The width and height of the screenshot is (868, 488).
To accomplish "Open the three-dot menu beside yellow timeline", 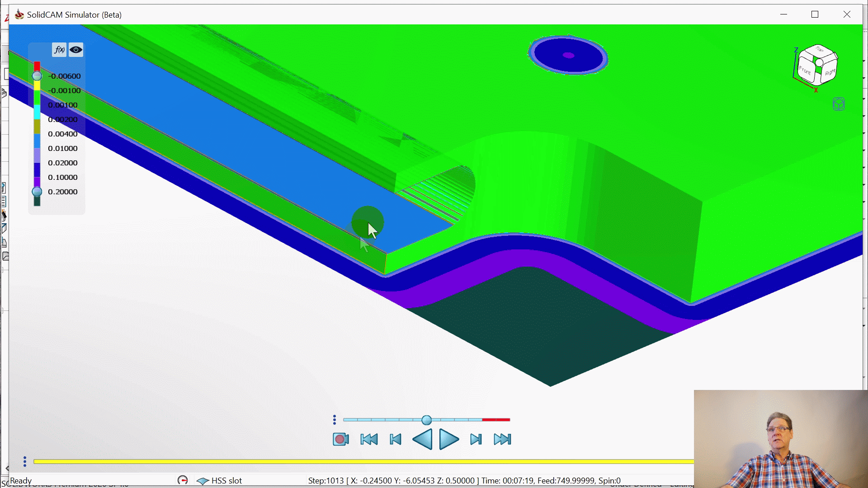I will 25,461.
